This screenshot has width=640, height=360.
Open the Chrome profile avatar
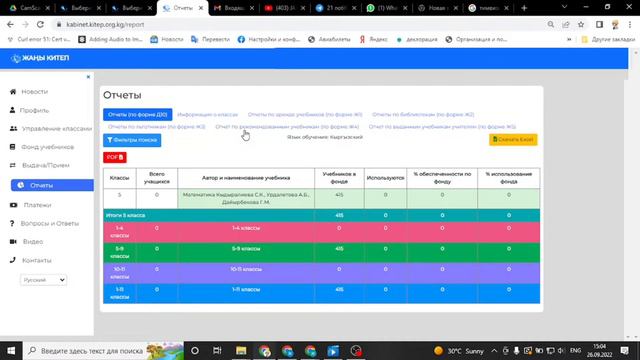click(615, 24)
